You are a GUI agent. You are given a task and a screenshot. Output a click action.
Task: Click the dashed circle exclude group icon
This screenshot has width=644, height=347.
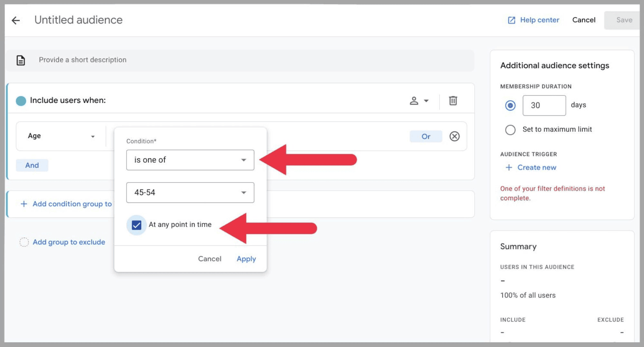point(24,242)
